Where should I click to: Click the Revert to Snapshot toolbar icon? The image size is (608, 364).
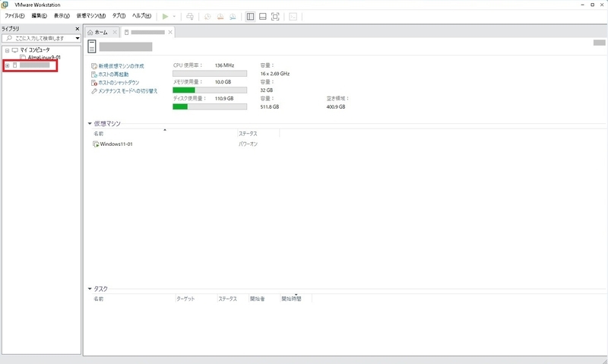220,16
